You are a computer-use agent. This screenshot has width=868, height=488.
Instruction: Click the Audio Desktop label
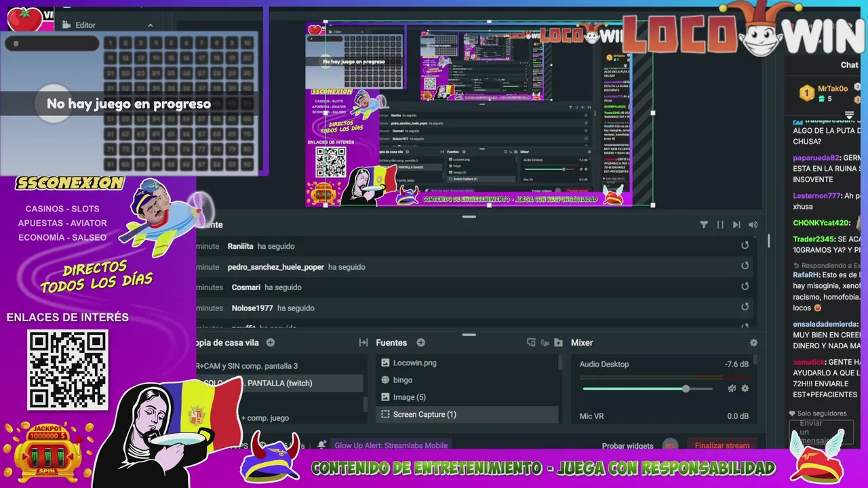(604, 364)
